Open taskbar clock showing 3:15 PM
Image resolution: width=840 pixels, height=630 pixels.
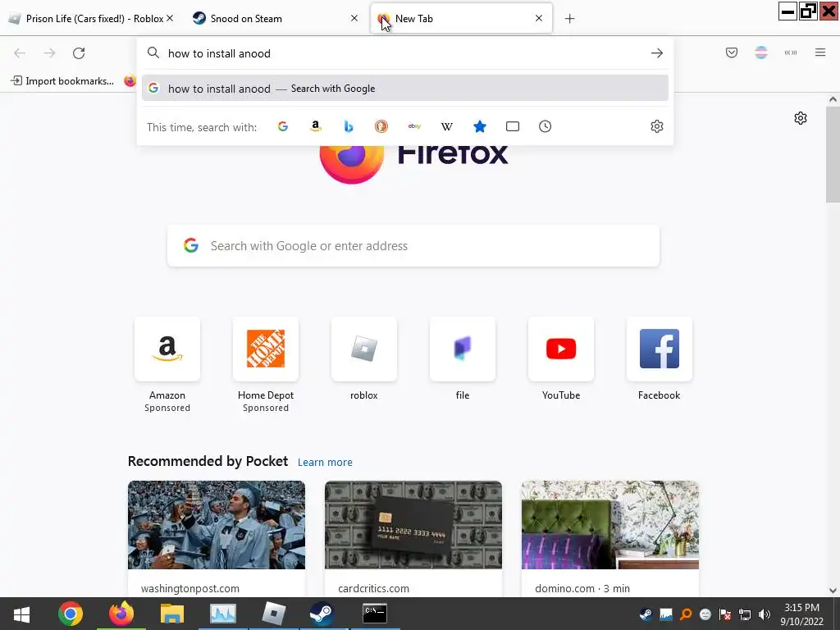[802, 614]
